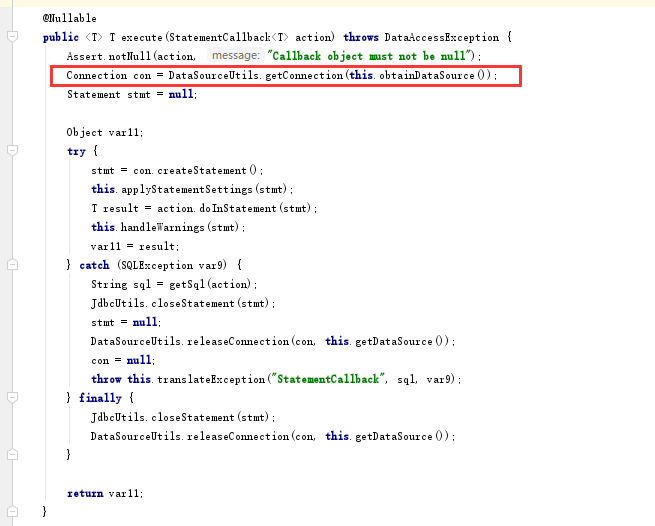This screenshot has height=526, width=655.
Task: Click handleWarnings method call
Action: point(162,227)
